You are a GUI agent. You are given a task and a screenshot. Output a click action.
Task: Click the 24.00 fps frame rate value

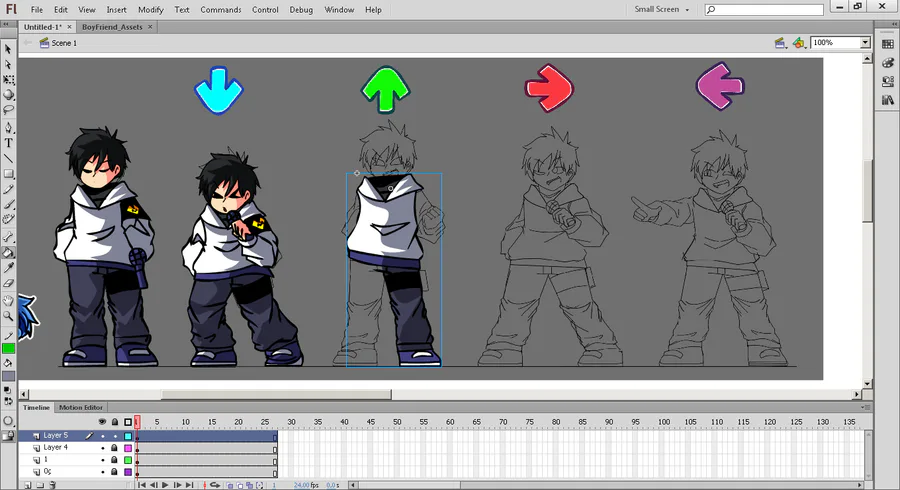coord(301,485)
